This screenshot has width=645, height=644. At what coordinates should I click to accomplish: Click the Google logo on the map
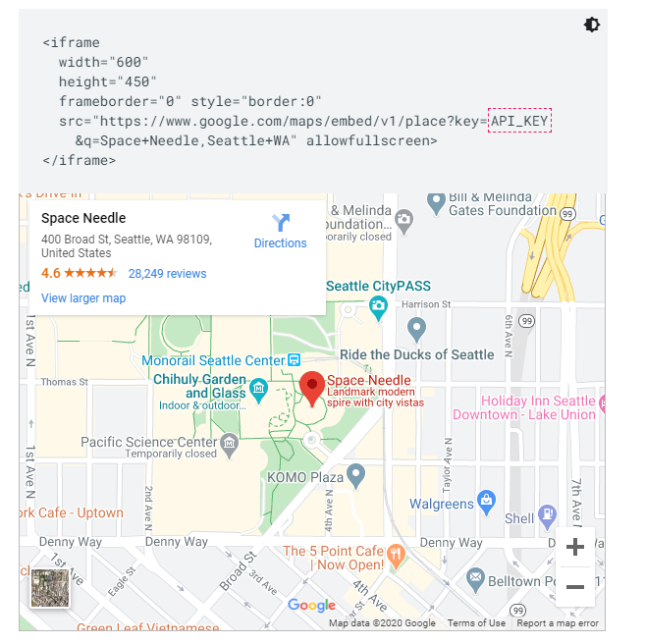[311, 605]
